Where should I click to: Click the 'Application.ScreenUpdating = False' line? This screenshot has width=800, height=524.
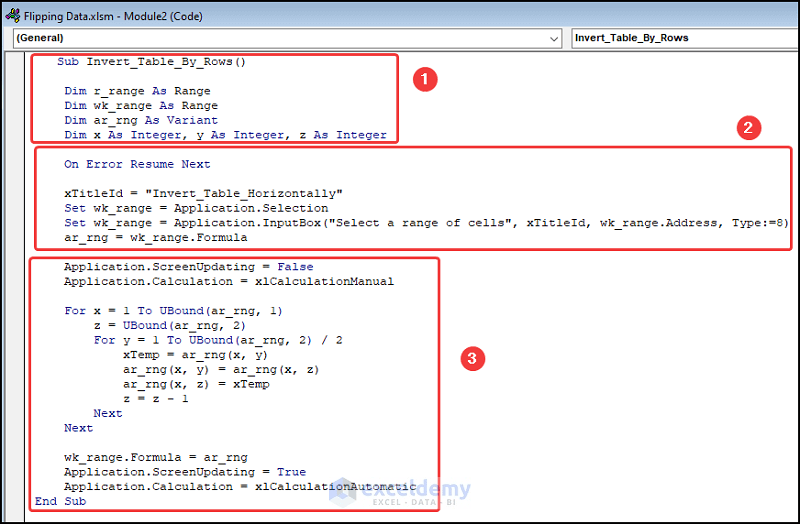[189, 267]
